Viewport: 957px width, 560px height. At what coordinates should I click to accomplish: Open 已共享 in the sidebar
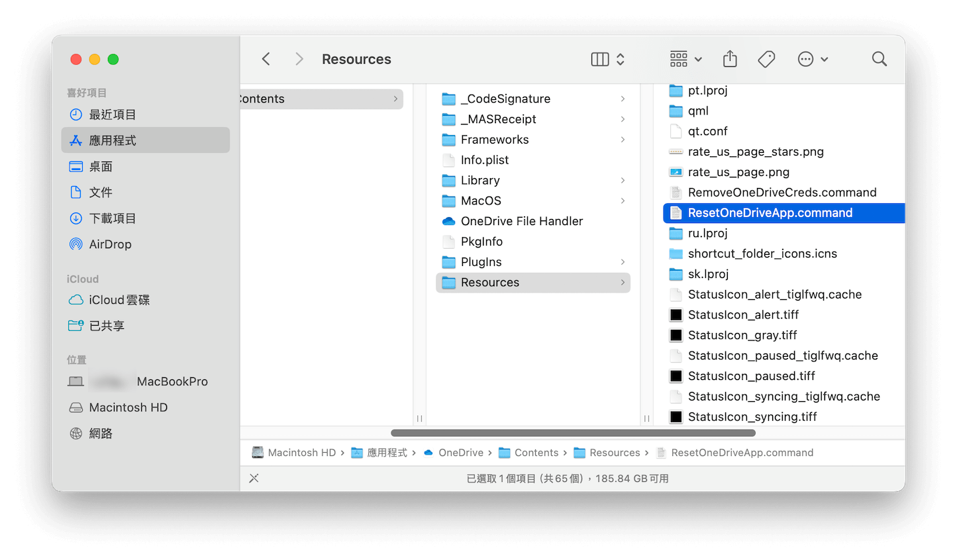tap(146, 326)
